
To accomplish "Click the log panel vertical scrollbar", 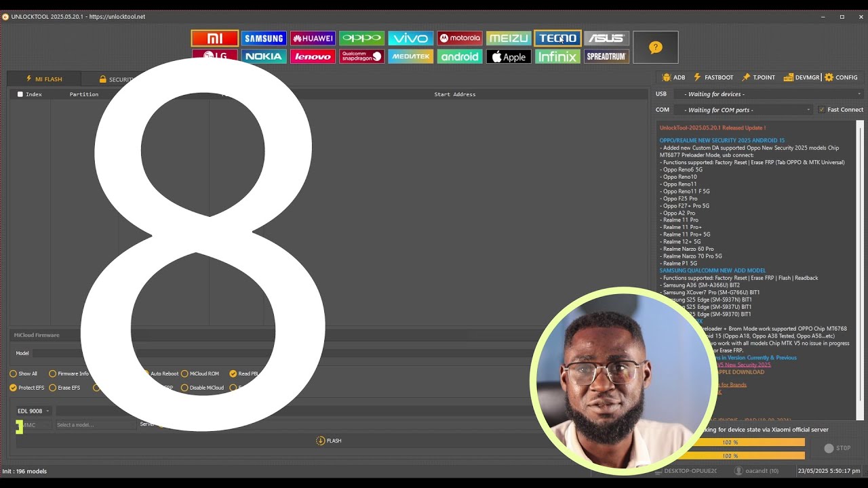I will pyautogui.click(x=861, y=270).
